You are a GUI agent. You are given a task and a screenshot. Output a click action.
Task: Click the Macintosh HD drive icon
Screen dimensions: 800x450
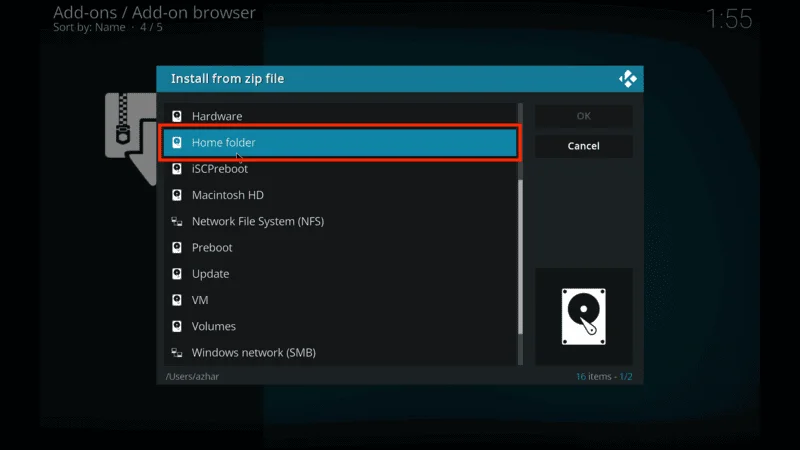[x=177, y=195]
